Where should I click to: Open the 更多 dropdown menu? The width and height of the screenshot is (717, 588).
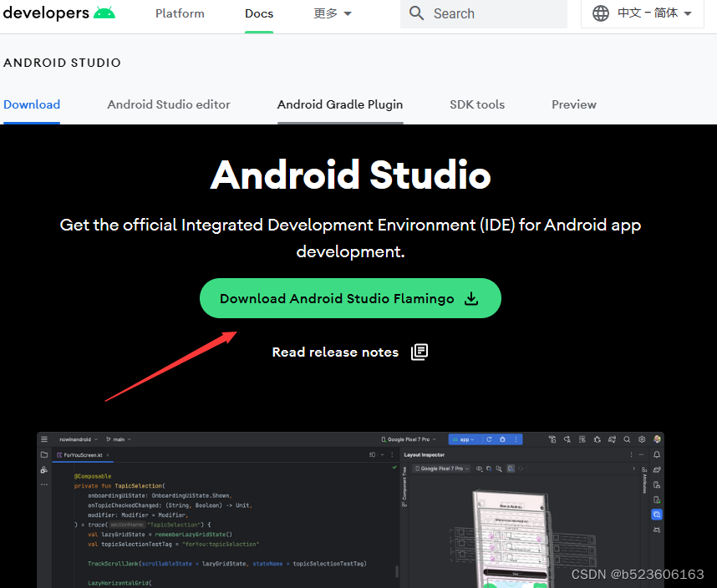333,13
